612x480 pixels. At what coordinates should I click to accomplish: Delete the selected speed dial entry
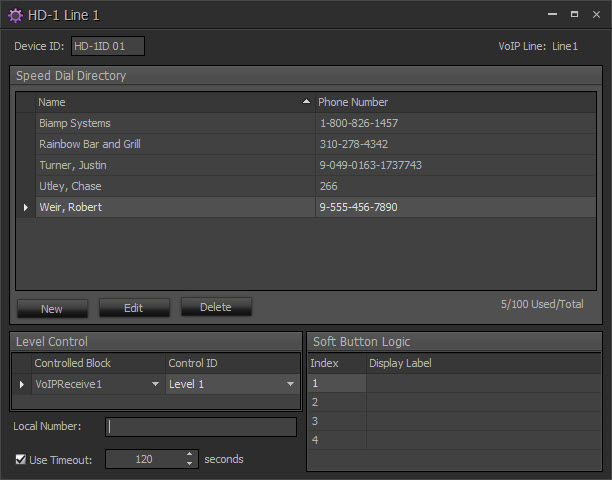[x=215, y=308]
